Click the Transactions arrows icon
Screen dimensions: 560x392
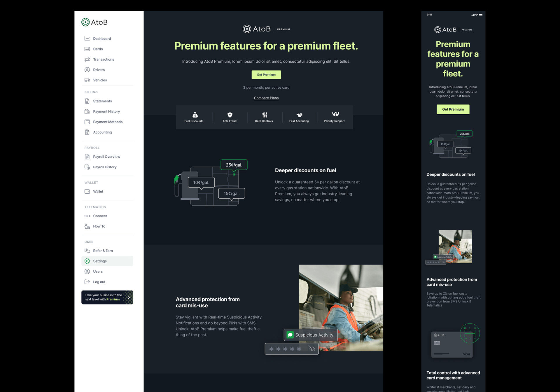pos(87,59)
